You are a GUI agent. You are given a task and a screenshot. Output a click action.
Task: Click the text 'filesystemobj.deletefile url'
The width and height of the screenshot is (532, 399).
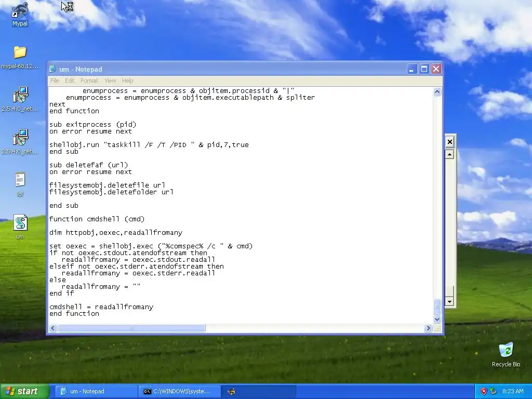(x=107, y=185)
